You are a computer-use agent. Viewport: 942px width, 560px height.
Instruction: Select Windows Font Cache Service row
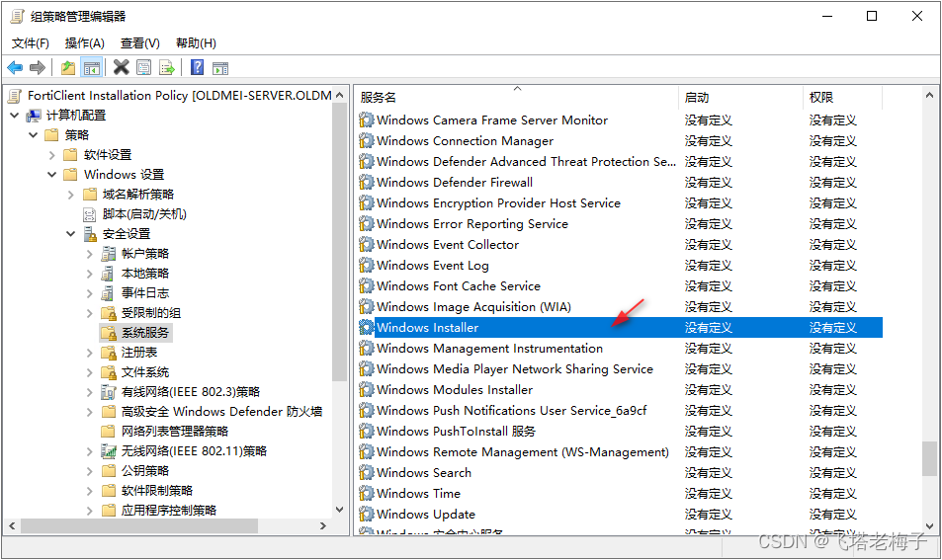coord(620,285)
